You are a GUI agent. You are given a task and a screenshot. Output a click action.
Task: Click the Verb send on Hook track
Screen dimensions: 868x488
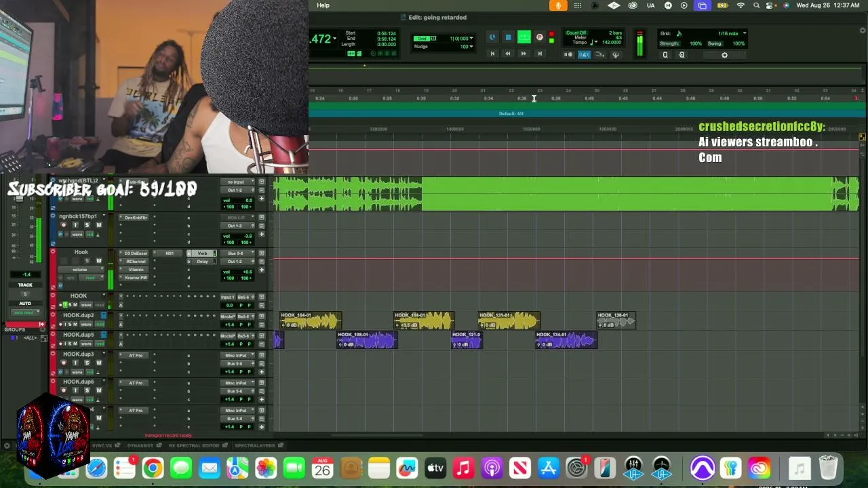(x=202, y=253)
